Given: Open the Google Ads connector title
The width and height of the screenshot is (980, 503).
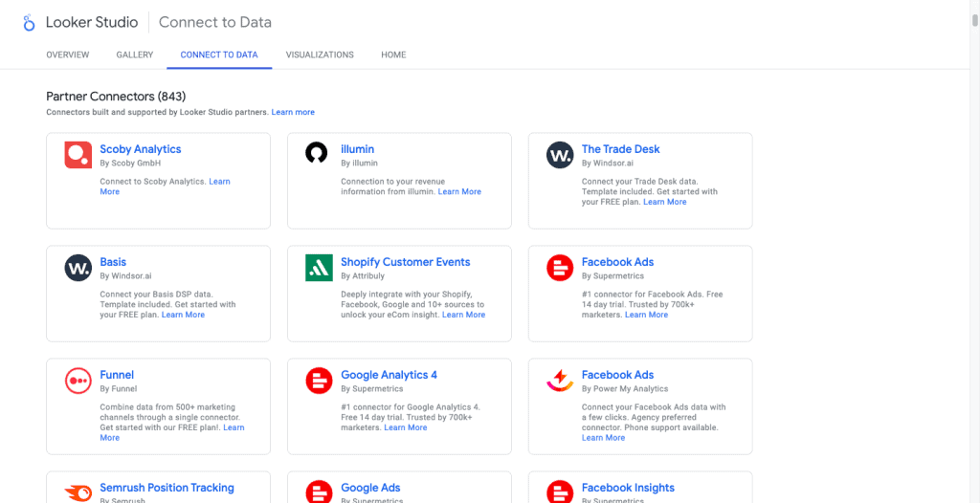Looking at the screenshot, I should pyautogui.click(x=370, y=488).
